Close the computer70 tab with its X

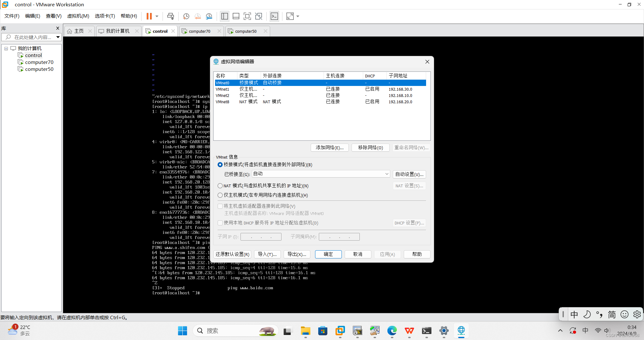(x=219, y=31)
